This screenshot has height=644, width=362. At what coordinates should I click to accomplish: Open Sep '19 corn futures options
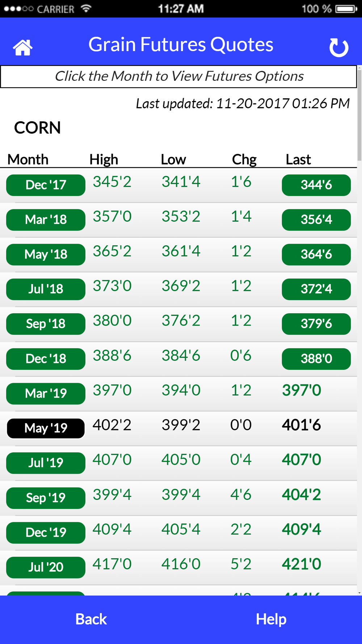point(46,498)
